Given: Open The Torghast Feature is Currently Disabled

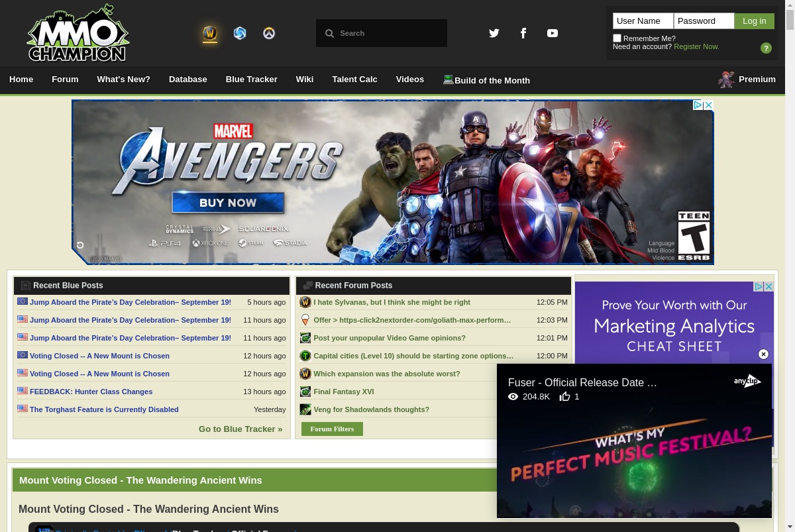Looking at the screenshot, I should [x=104, y=409].
